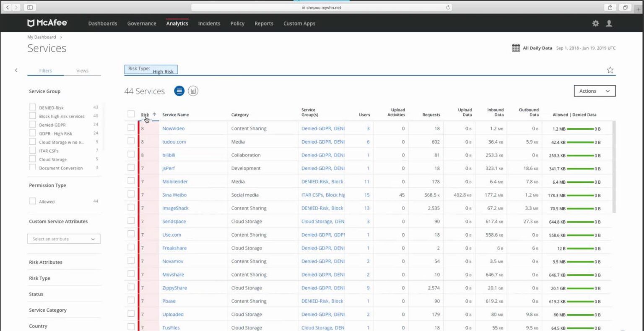Open the calendar date range icon
Image resolution: width=644 pixels, height=331 pixels.
point(516,48)
